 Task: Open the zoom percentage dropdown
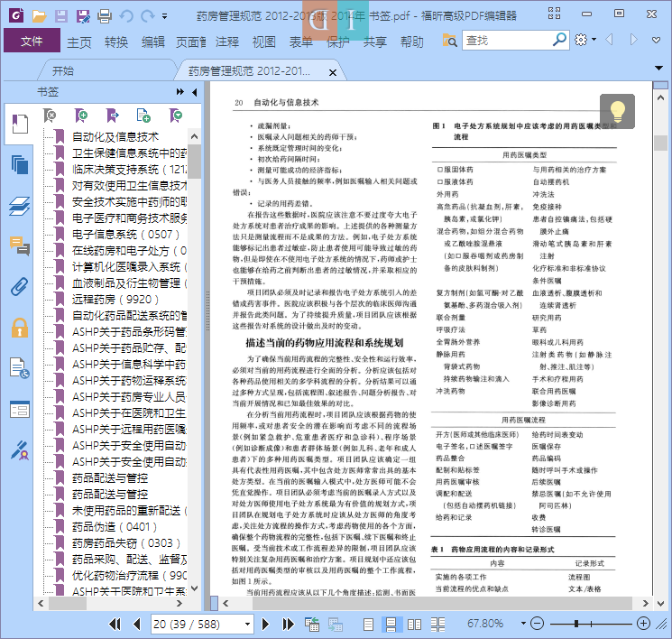(523, 623)
